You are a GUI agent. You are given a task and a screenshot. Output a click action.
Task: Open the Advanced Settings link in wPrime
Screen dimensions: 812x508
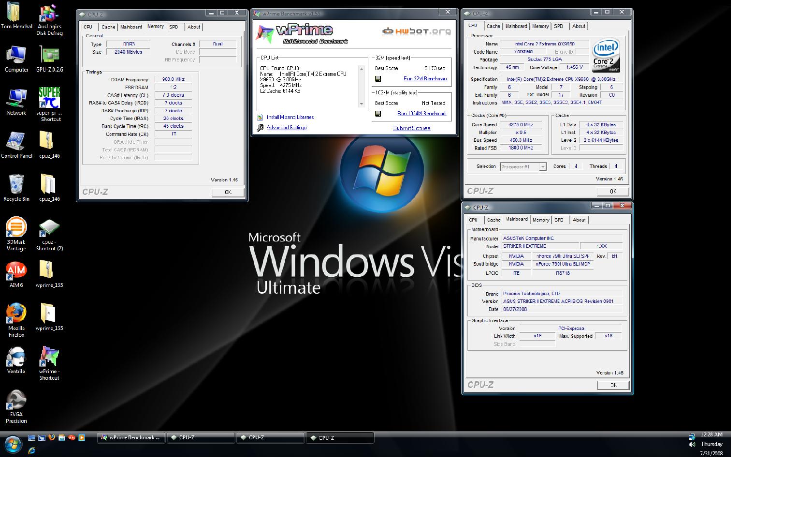[287, 128]
